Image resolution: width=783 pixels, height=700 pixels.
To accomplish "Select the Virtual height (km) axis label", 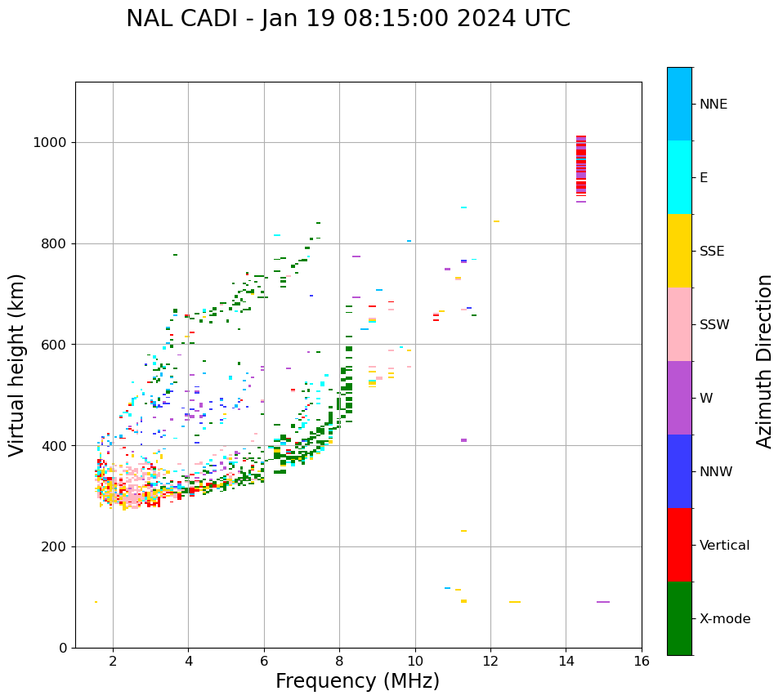I will [x=17, y=365].
